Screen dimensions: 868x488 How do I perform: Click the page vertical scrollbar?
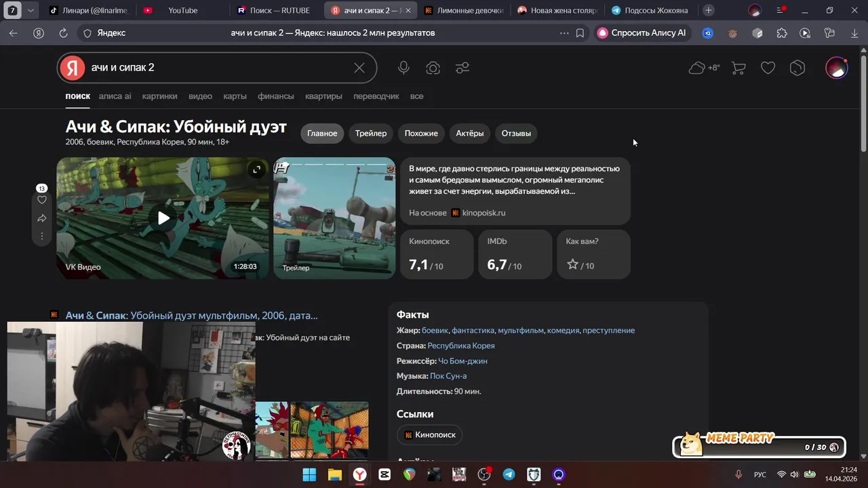(863, 102)
